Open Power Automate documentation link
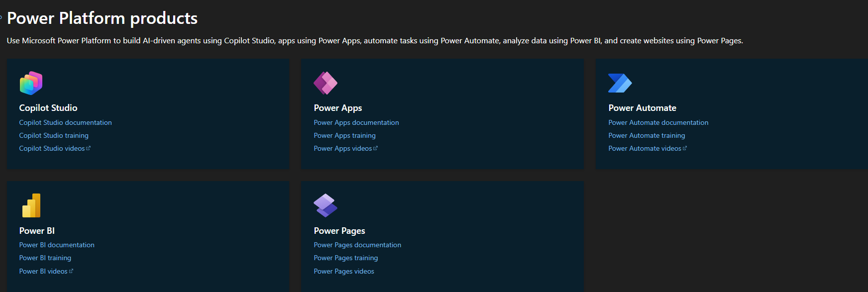This screenshot has height=292, width=868. pos(658,122)
